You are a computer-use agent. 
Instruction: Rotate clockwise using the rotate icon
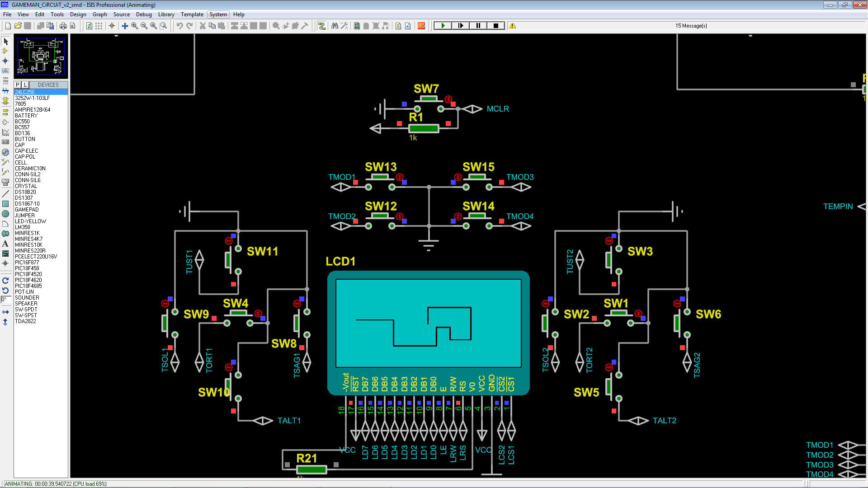pyautogui.click(x=5, y=281)
